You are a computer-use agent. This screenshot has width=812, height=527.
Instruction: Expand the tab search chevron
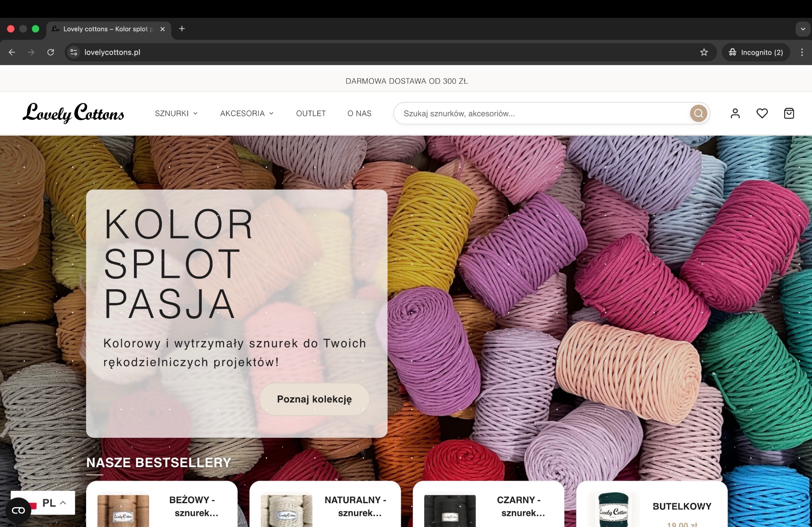click(x=802, y=29)
